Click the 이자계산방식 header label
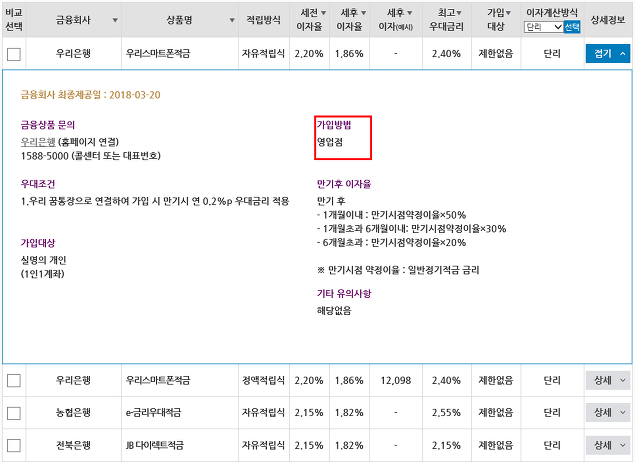This screenshot has height=462, width=635. [552, 13]
